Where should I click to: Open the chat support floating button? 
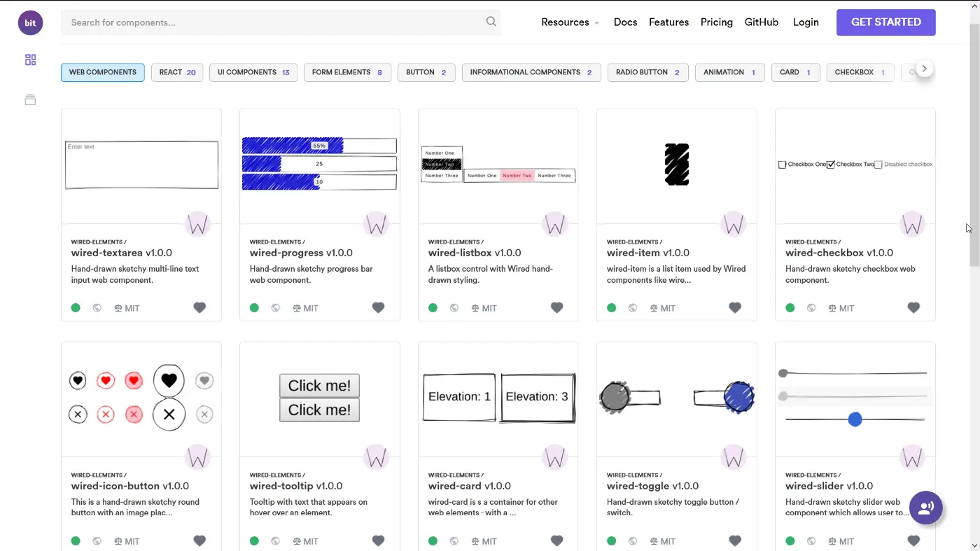click(926, 508)
